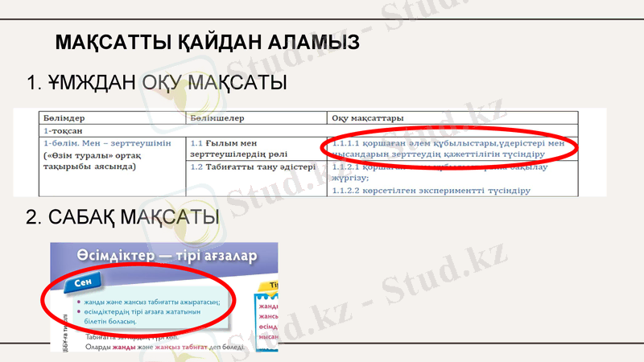Click the heading 'МАҚСАТТЫ ҚАЙДАН АЛАМЫЗ'
The height and width of the screenshot is (362, 644).
tap(208, 43)
